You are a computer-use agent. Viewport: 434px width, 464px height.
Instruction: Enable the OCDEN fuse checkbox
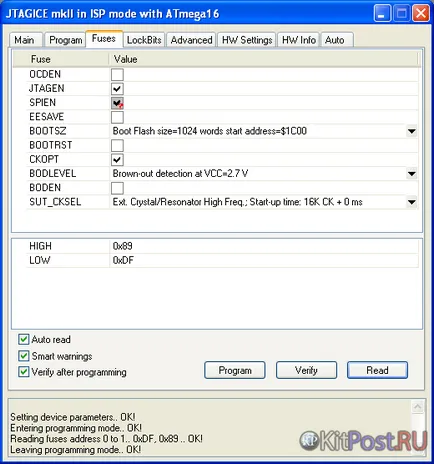[117, 74]
